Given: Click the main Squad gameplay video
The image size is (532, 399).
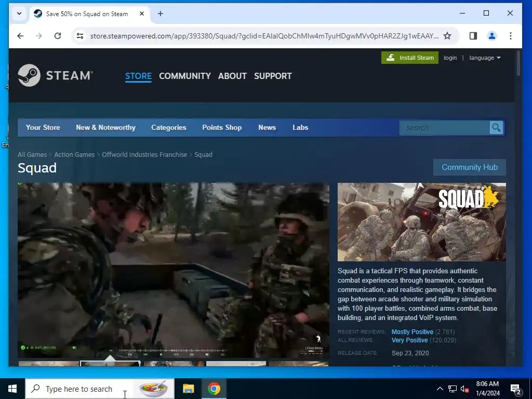Looking at the screenshot, I should tap(174, 270).
